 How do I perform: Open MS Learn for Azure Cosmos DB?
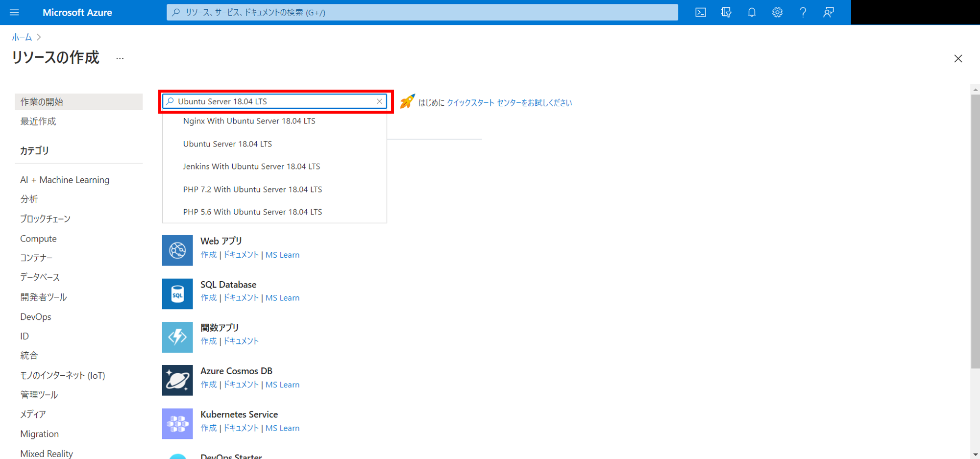click(282, 385)
